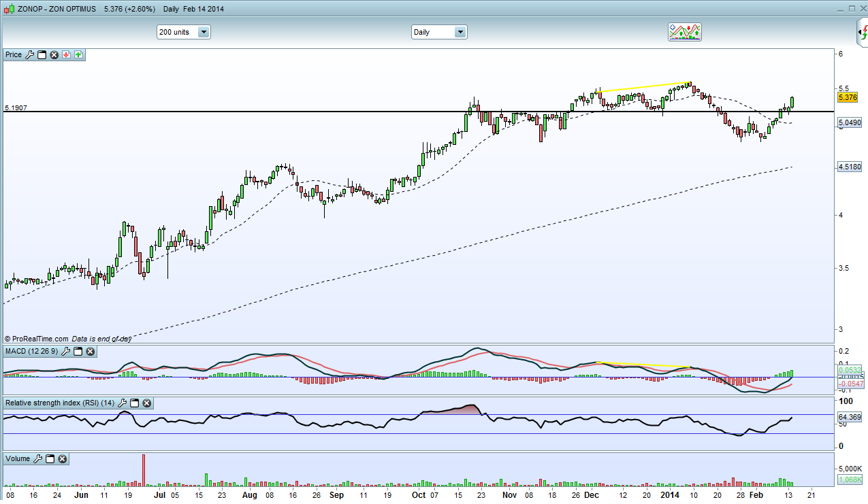Screen dimensions: 868x504
Task: Close the RSI indicator panel
Action: tap(147, 403)
